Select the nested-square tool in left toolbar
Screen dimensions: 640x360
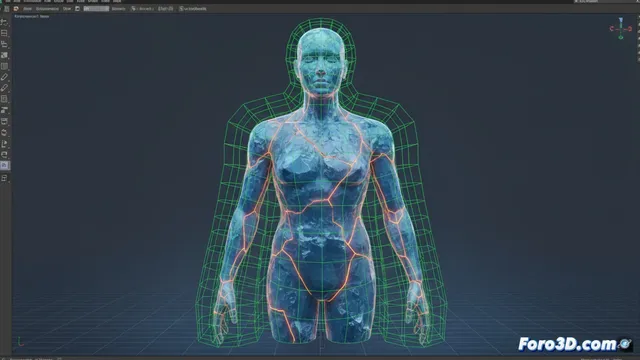[4, 99]
